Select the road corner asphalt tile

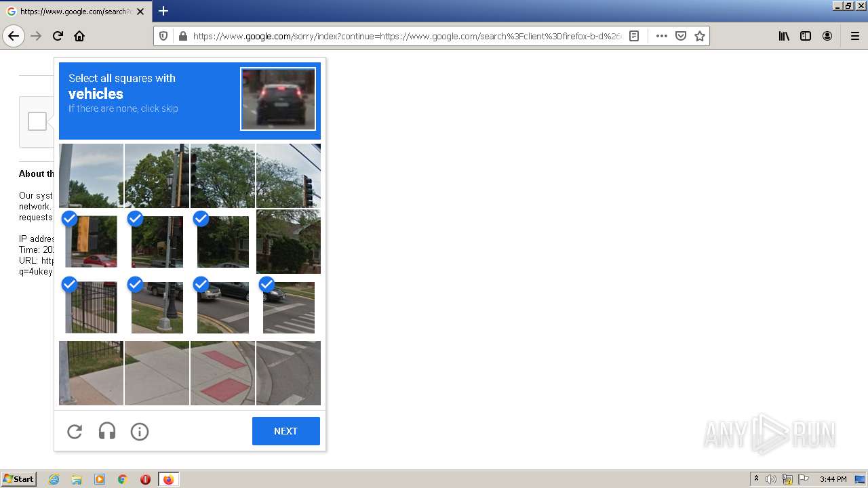click(288, 373)
